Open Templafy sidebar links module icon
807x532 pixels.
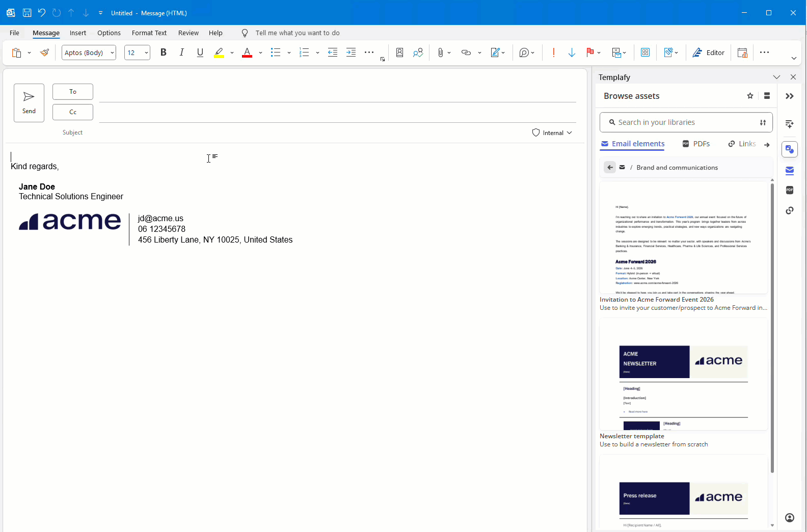coord(790,210)
